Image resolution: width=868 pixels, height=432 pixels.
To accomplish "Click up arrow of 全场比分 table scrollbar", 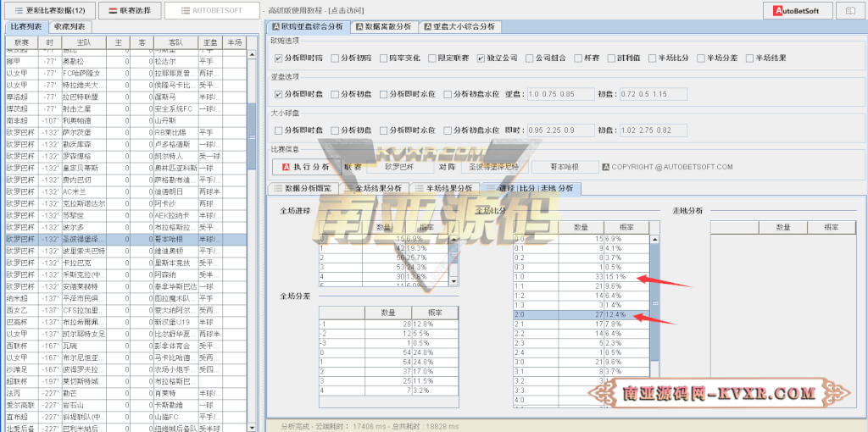I will 655,240.
